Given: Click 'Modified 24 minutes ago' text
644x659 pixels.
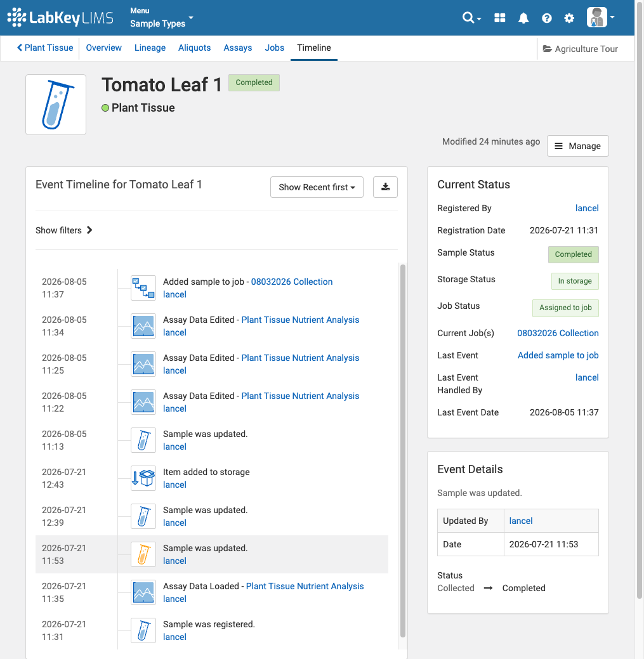Looking at the screenshot, I should 490,141.
